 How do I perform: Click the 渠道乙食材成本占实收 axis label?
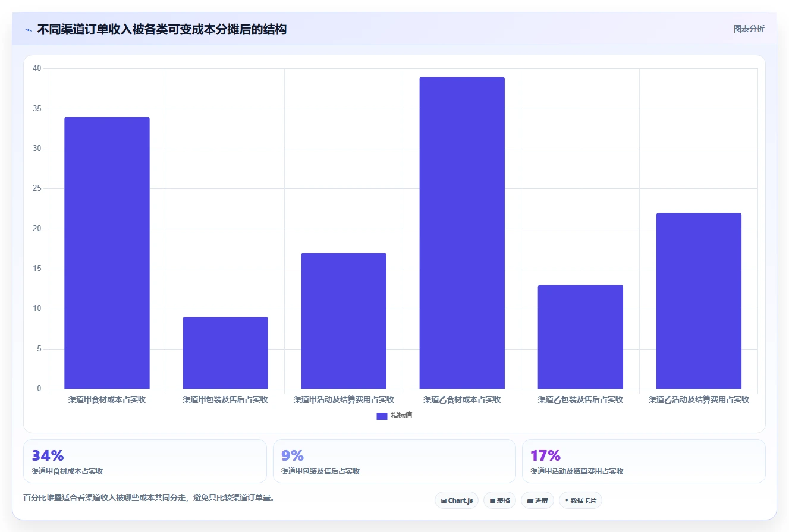(462, 400)
